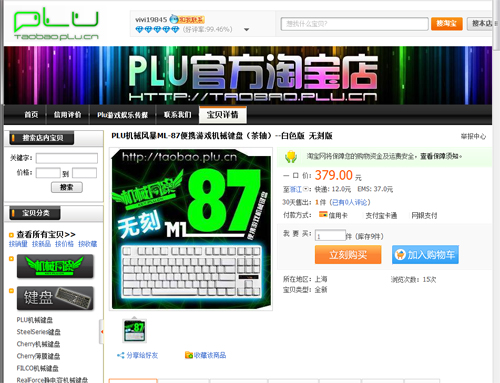This screenshot has height=383, width=500.
Task: Open the SteelSeries键盘 category
Action: tap(39, 332)
